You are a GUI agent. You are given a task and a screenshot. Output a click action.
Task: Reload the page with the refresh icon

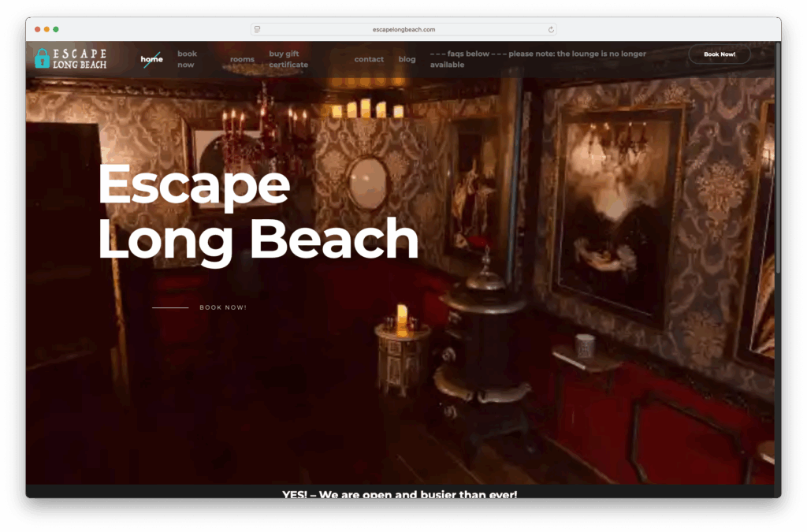coord(551,30)
